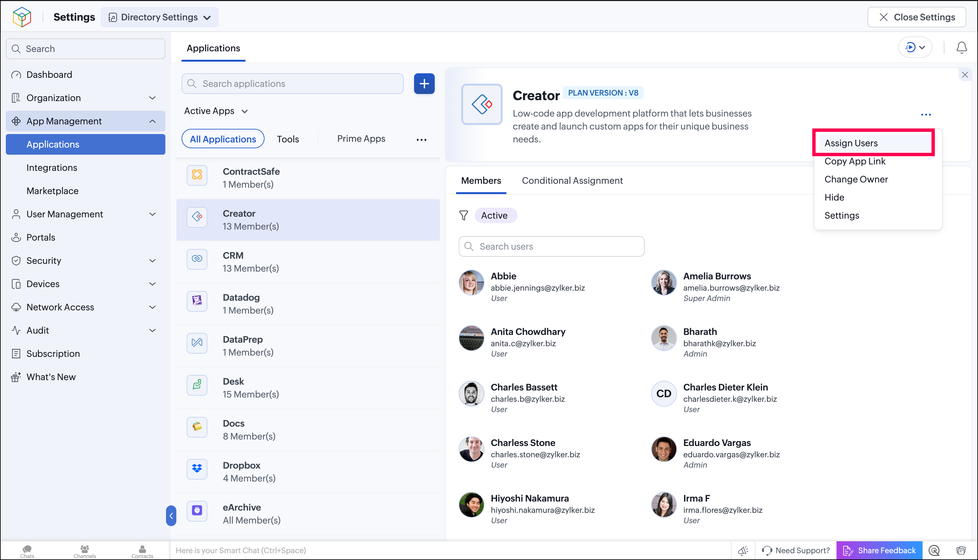Close the Creator details panel
Screen dimensions: 978x560
pyautogui.click(x=965, y=75)
